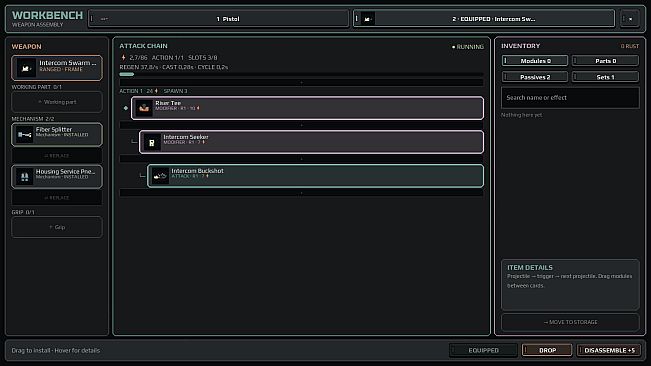Click the WORKING PART 0/1 section label
Screen dimensions: 651x366
[x=37, y=87]
